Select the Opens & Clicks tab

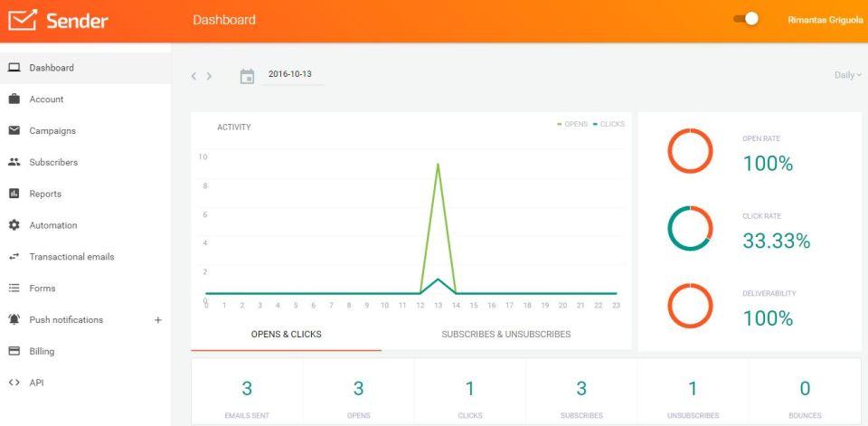pos(287,334)
